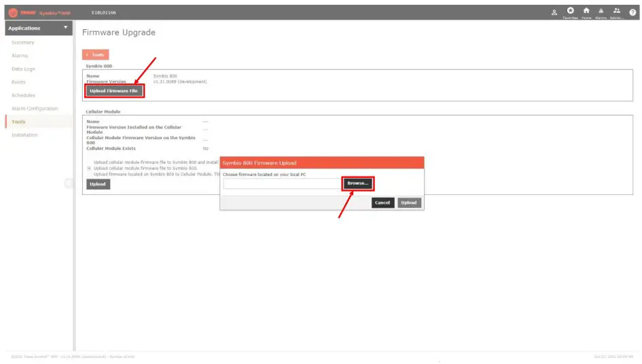Click Browse in the firmware upload dialog
The image size is (642, 364).
[x=357, y=183]
